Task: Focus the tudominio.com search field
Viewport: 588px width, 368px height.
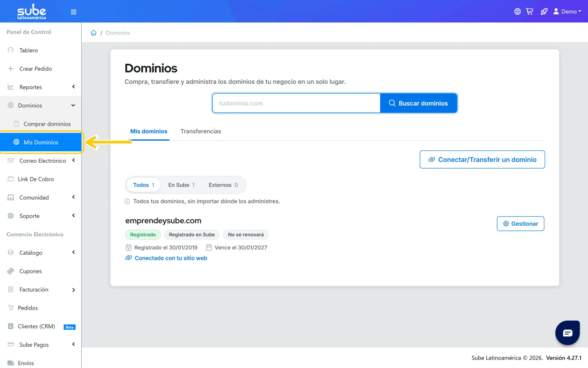Action: point(296,103)
